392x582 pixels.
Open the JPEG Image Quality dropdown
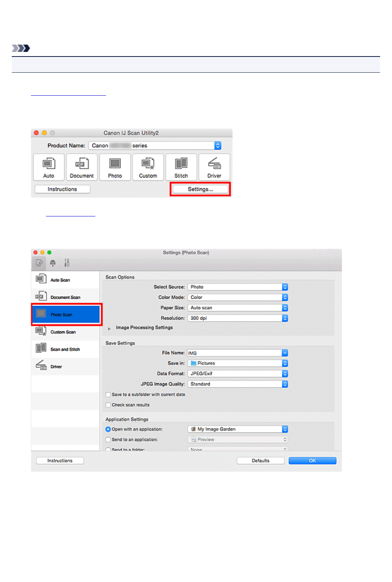coord(238,384)
